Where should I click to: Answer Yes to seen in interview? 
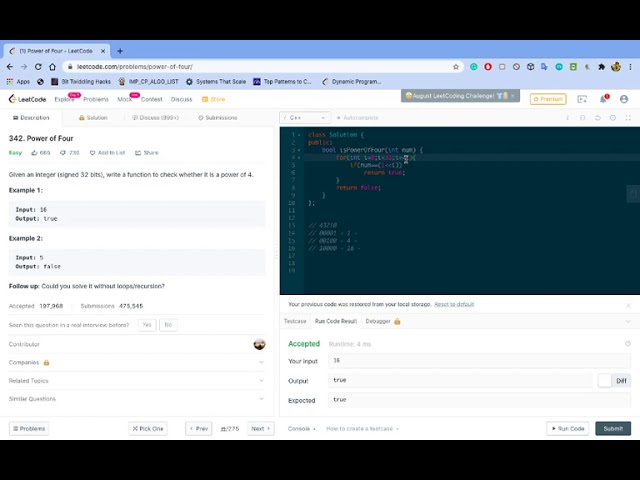point(147,325)
